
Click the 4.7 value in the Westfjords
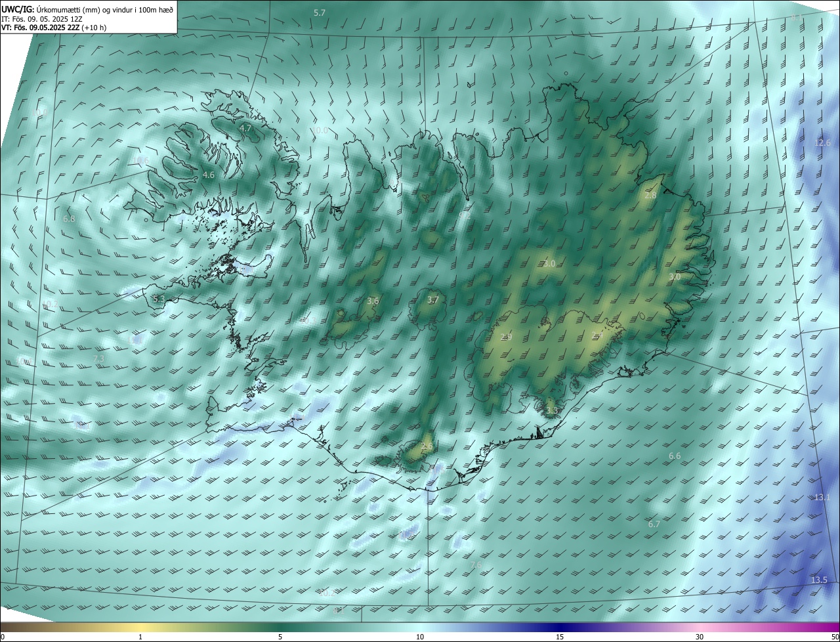tap(245, 129)
